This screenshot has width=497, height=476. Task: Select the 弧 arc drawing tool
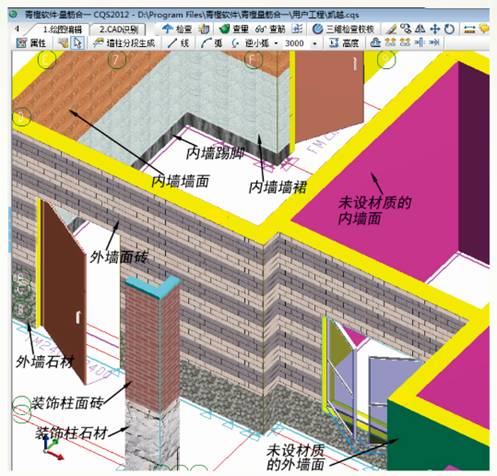tap(212, 43)
